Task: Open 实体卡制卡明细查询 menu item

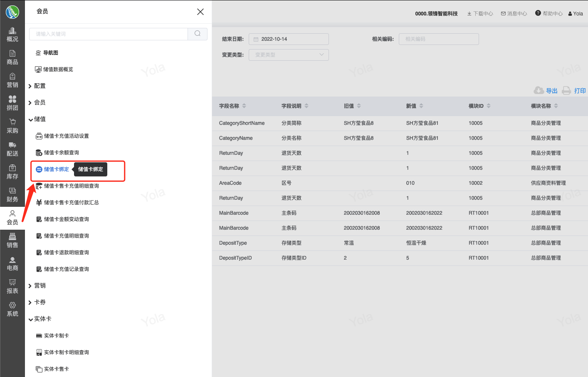Action: click(62, 352)
